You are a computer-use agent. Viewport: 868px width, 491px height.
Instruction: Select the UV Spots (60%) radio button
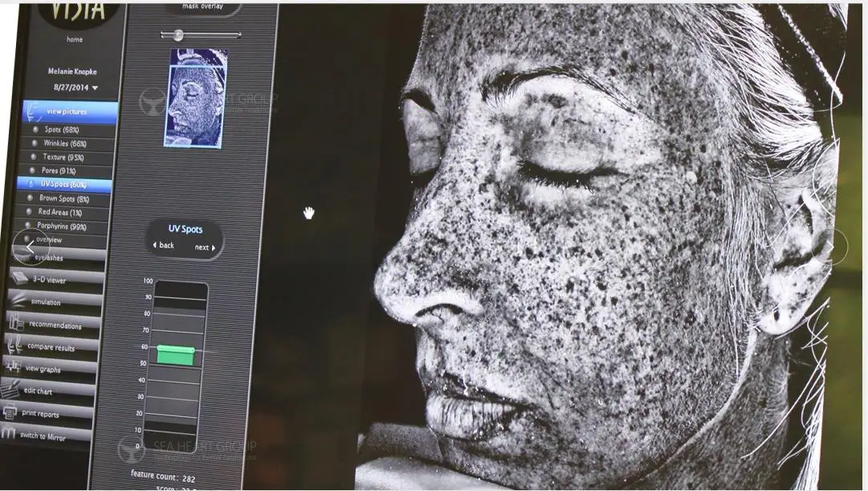pos(31,184)
